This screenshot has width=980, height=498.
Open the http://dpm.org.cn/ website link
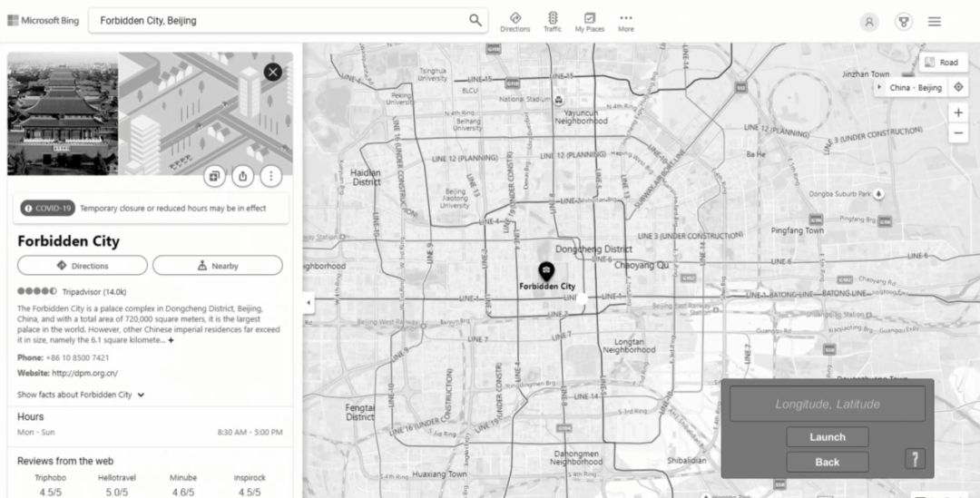[x=85, y=373]
